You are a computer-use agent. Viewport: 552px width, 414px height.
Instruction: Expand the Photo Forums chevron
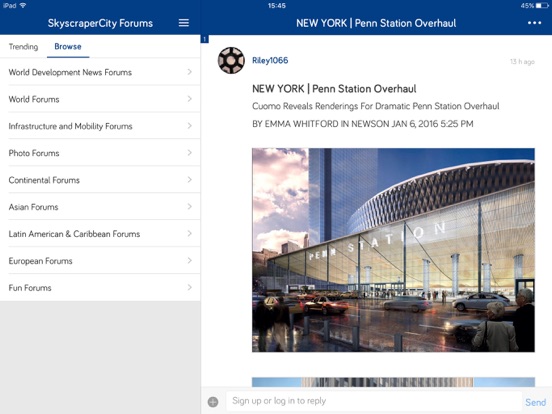[x=189, y=153]
